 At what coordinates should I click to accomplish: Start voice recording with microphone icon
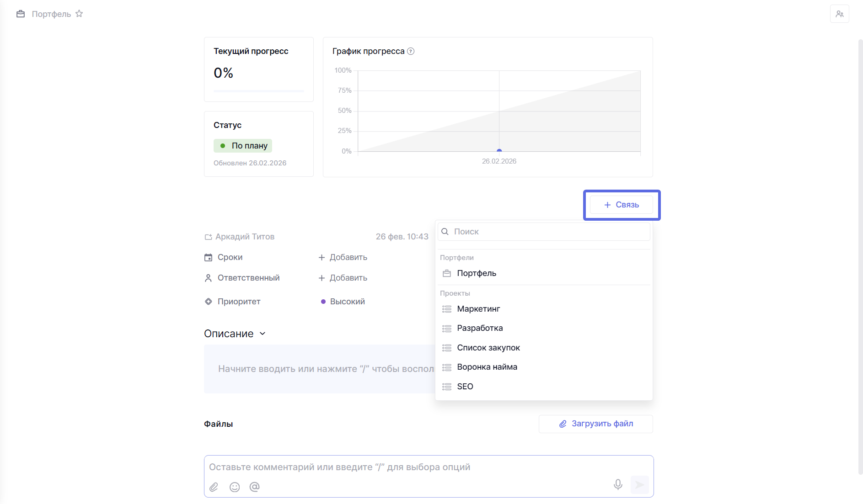(x=617, y=484)
